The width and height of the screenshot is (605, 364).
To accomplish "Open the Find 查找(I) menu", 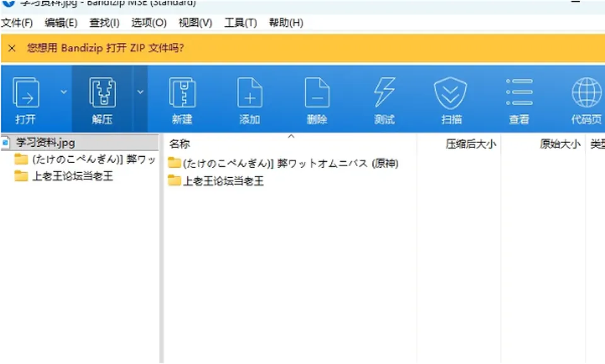I will [104, 23].
